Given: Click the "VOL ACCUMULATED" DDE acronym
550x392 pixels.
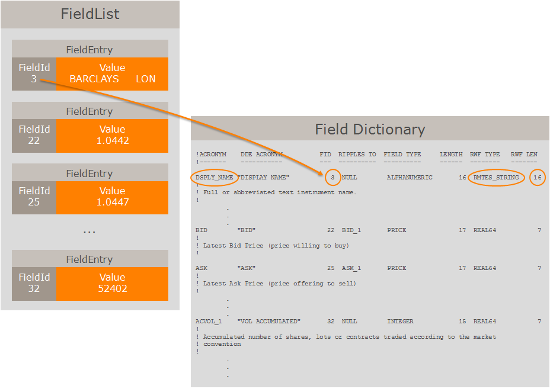Looking at the screenshot, I should pos(269,322).
